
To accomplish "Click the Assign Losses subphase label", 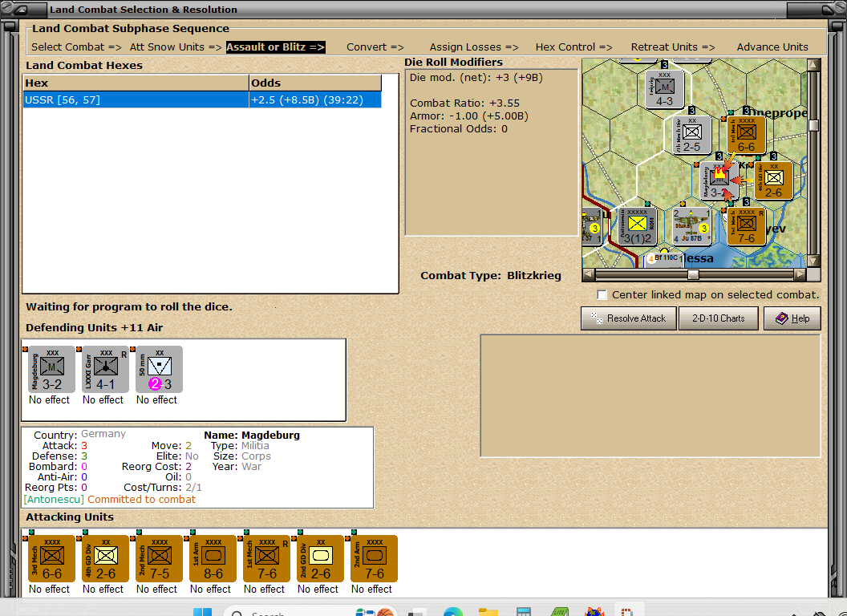I will tap(474, 47).
